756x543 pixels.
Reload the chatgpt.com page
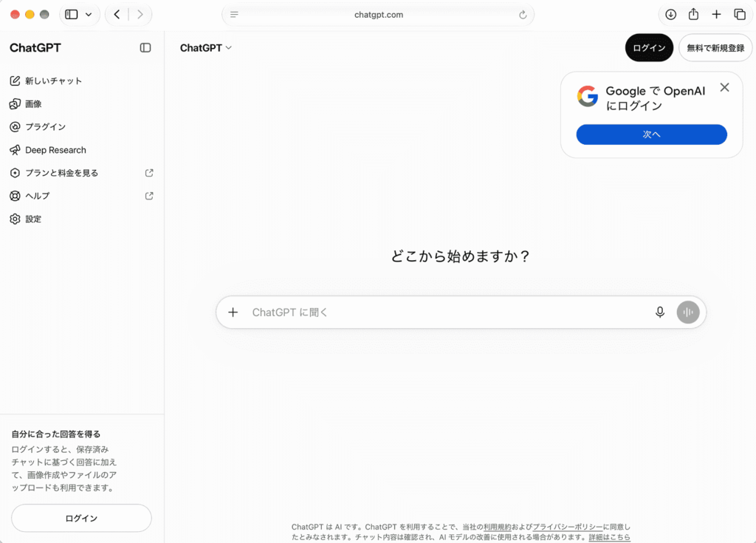point(523,15)
